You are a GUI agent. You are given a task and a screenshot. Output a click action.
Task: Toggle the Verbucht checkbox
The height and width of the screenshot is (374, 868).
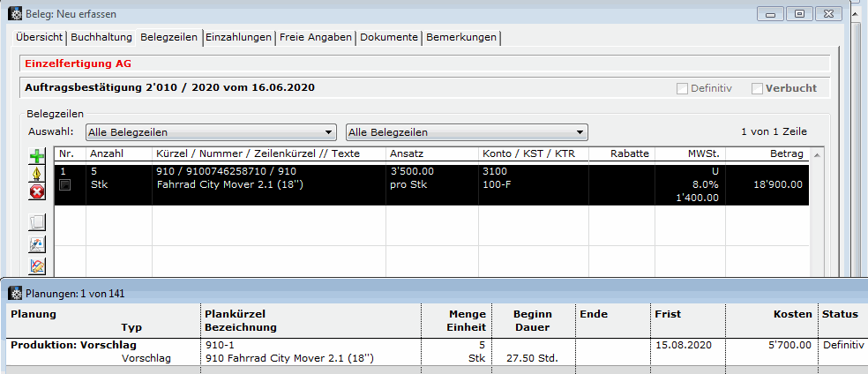click(x=757, y=88)
